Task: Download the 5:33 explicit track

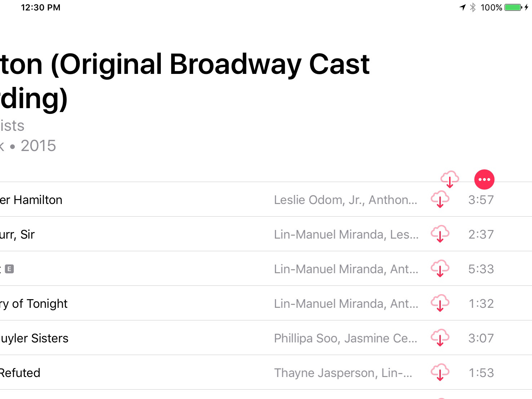Action: [440, 269]
